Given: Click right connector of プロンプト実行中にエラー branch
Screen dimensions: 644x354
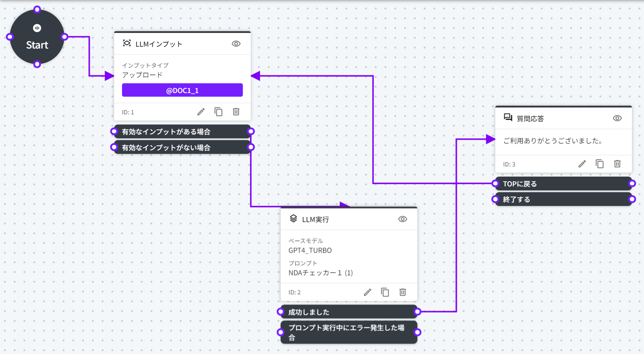Looking at the screenshot, I should [418, 332].
